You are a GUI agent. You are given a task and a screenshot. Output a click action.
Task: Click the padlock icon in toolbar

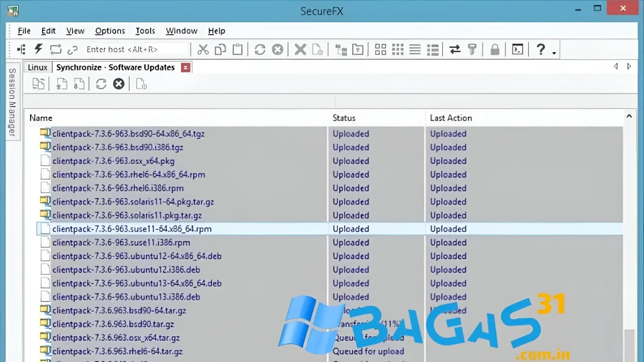point(495,50)
